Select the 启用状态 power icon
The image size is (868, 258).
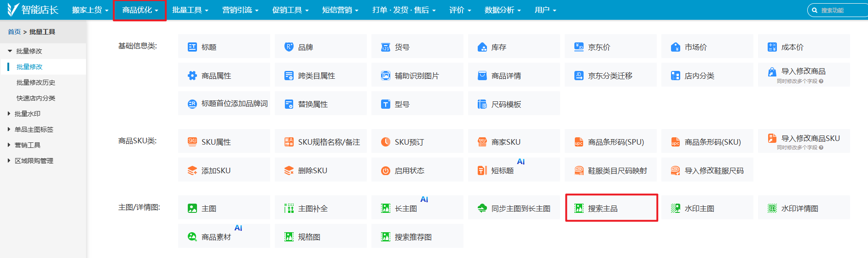pyautogui.click(x=386, y=170)
